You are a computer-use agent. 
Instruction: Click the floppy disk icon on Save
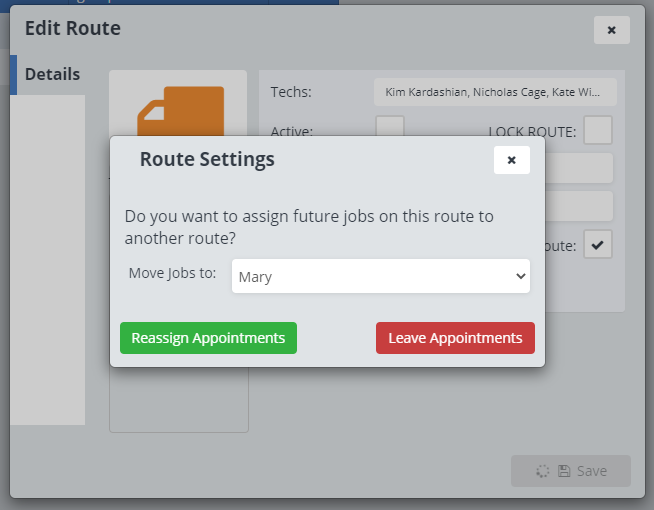click(x=564, y=471)
